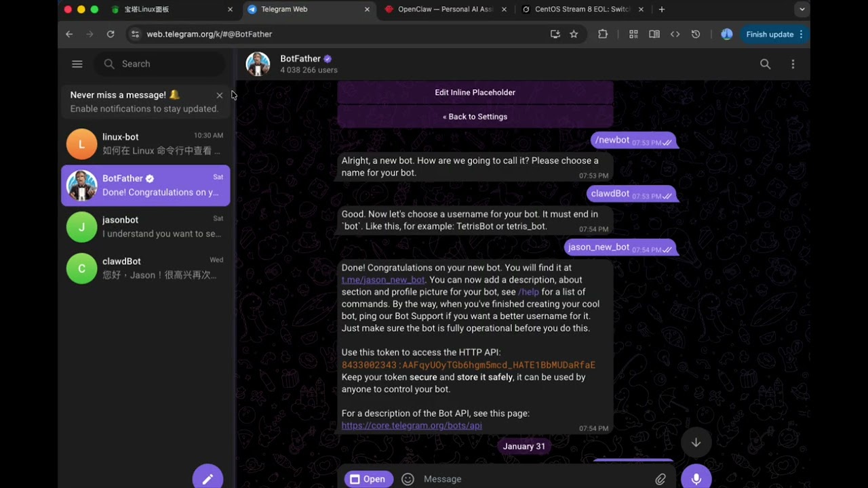Image resolution: width=868 pixels, height=488 pixels.
Task: Open the Telegram hamburger menu
Action: [x=77, y=64]
